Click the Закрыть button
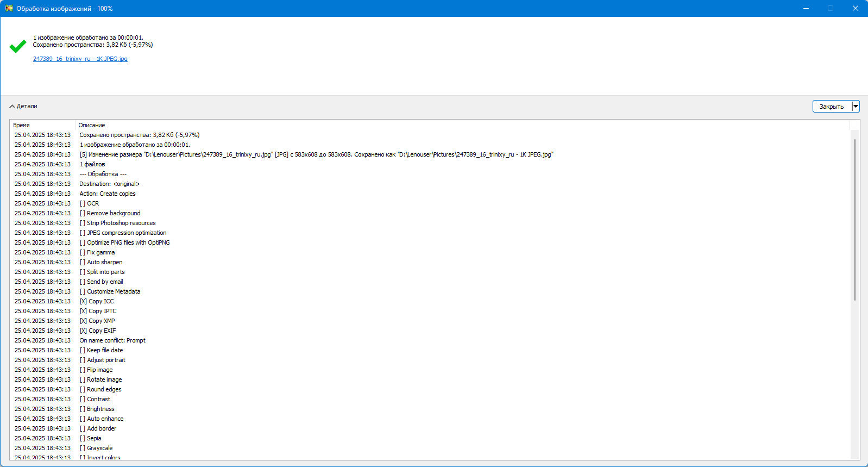This screenshot has width=868, height=467. 832,107
